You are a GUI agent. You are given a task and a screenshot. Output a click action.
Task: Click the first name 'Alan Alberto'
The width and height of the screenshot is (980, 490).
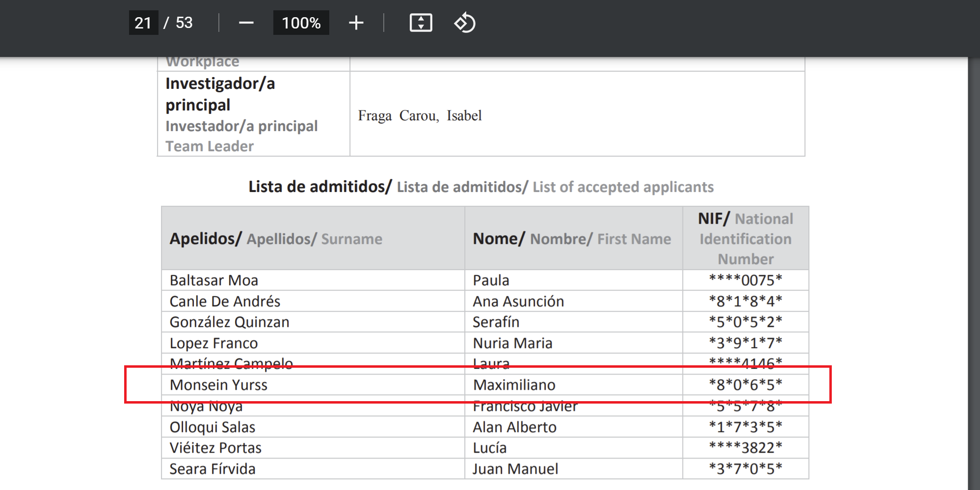(514, 427)
